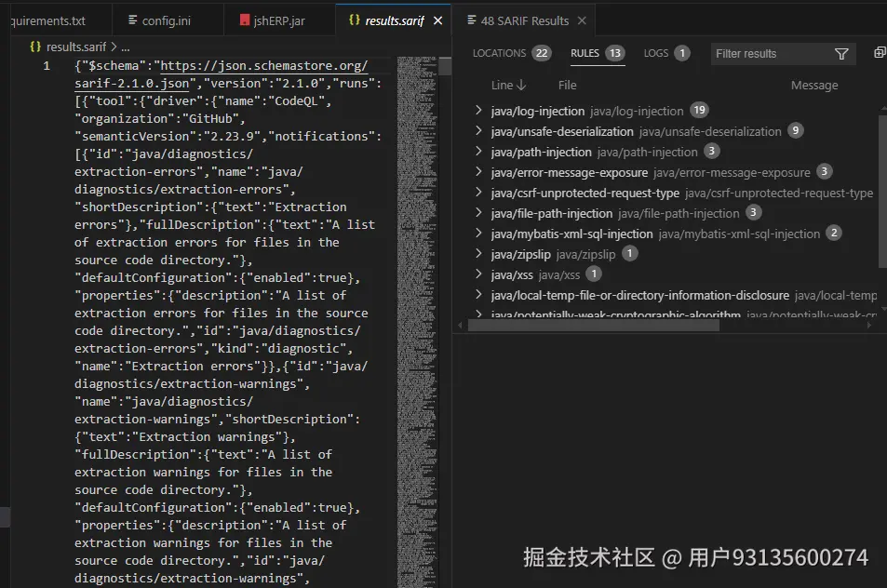Click the red jar icon on jshERP.jar tab

[x=245, y=20]
